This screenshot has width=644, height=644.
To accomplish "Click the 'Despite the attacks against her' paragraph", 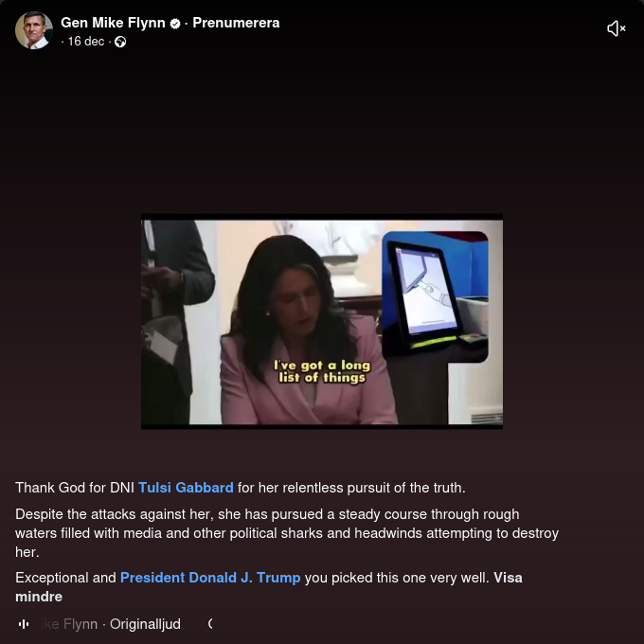I will [x=287, y=533].
